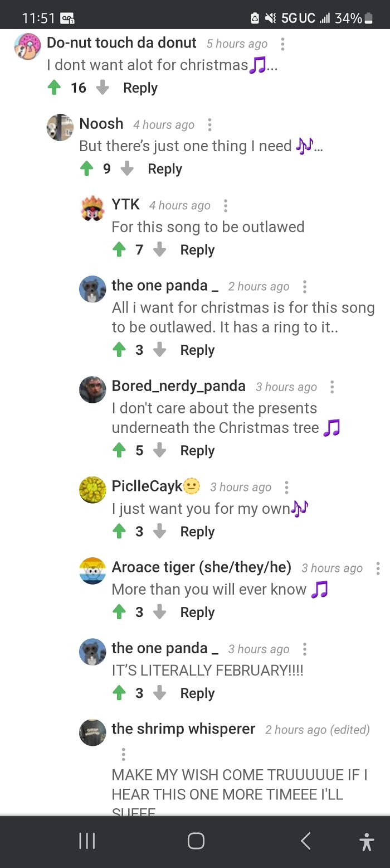
Task: Open Aroace tiger (she/they/he) profile name
Action: (201, 567)
